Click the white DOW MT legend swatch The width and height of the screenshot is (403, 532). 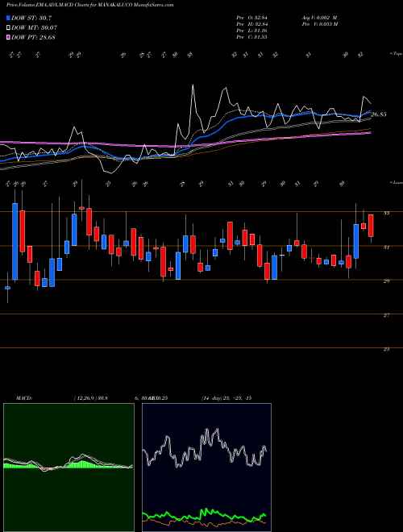click(x=8, y=28)
